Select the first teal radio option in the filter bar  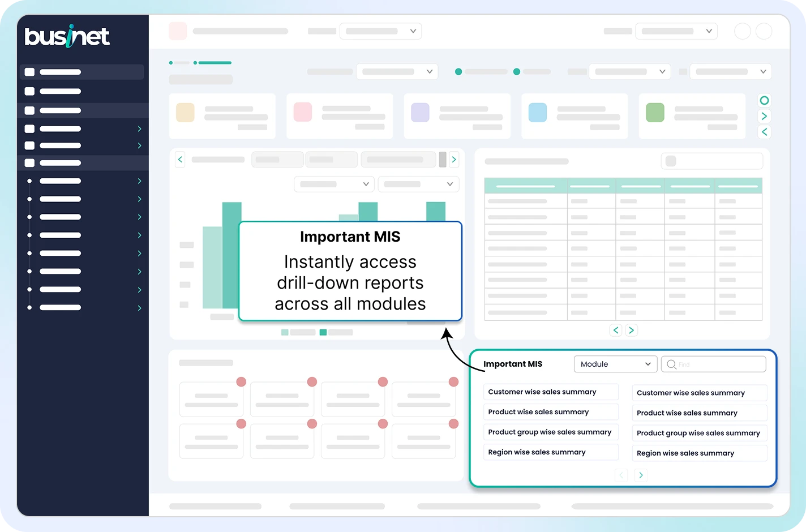[x=458, y=72]
